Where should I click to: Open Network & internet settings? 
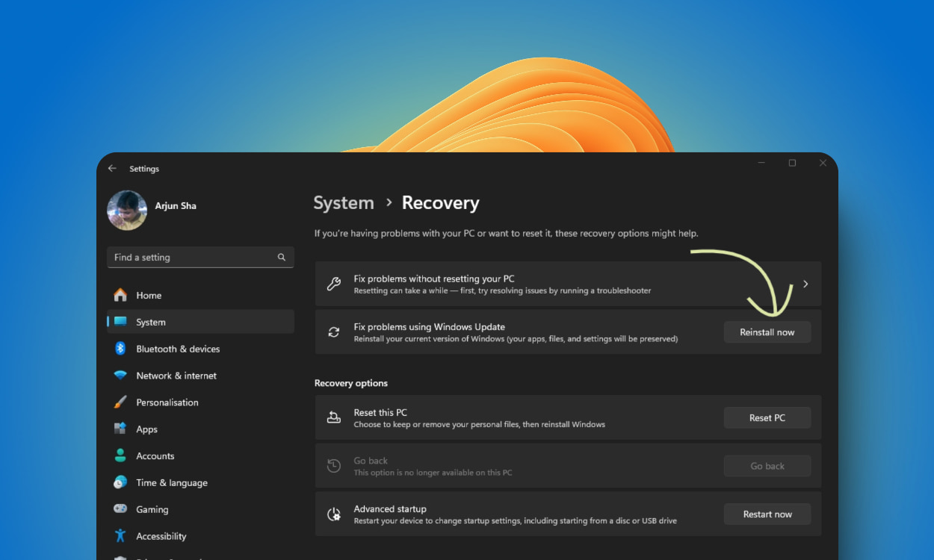[x=200, y=376]
